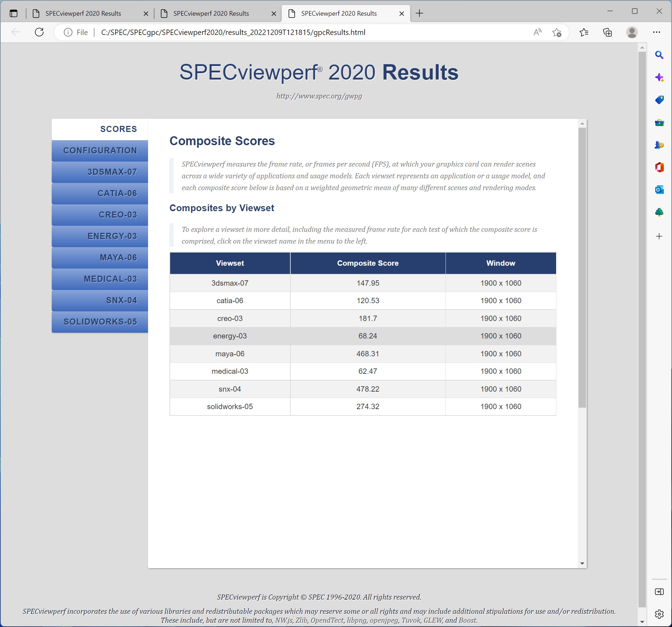This screenshot has width=672, height=627.
Task: Select the snx-04 table cell
Action: coord(230,389)
